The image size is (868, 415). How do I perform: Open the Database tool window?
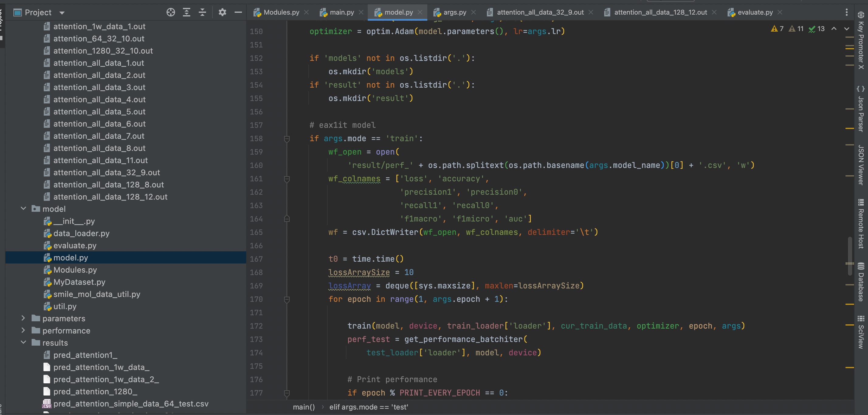(861, 282)
